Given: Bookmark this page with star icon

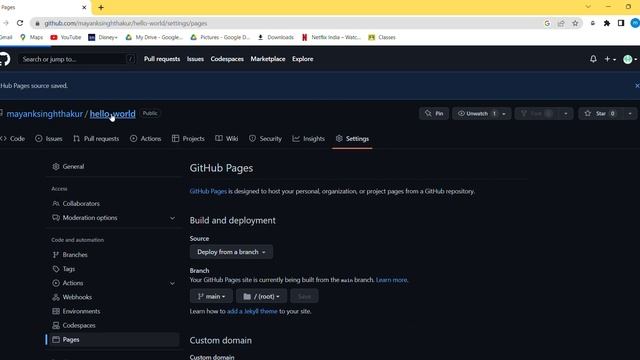Looking at the screenshot, I should tap(575, 23).
